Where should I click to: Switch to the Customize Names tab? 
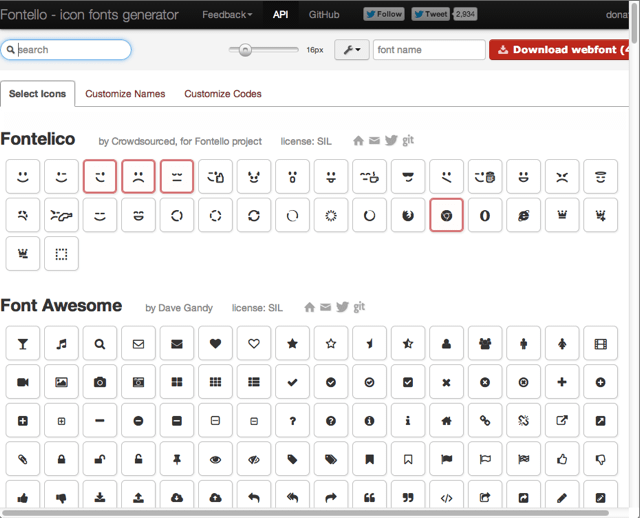[x=125, y=94]
